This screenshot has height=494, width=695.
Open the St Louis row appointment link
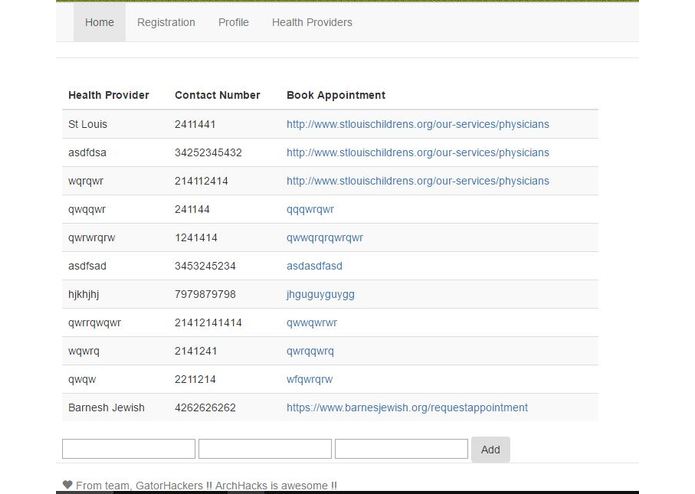pyautogui.click(x=418, y=124)
